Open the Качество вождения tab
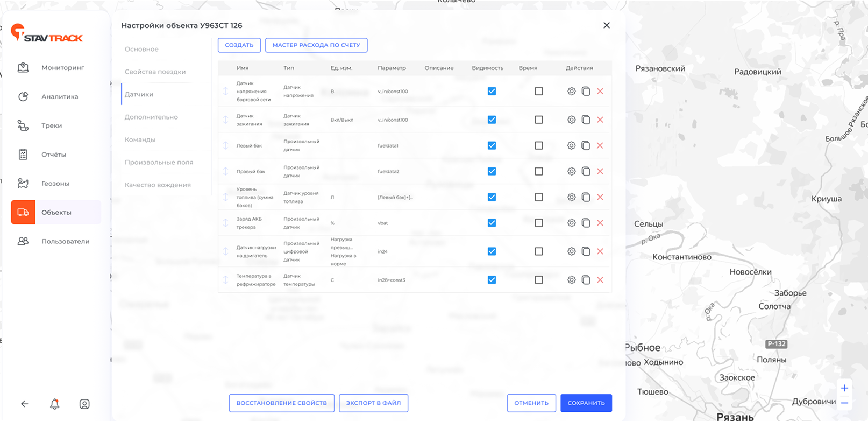The height and width of the screenshot is (421, 868). pyautogui.click(x=158, y=185)
